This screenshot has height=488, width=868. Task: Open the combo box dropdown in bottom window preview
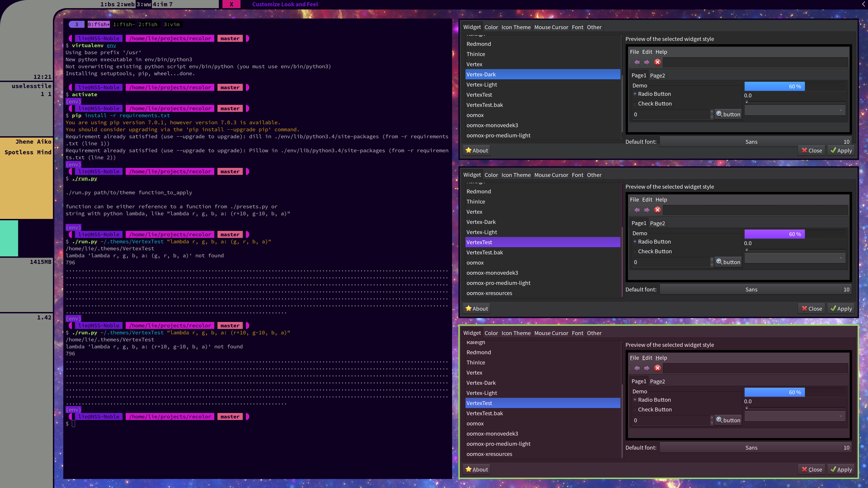coord(795,416)
